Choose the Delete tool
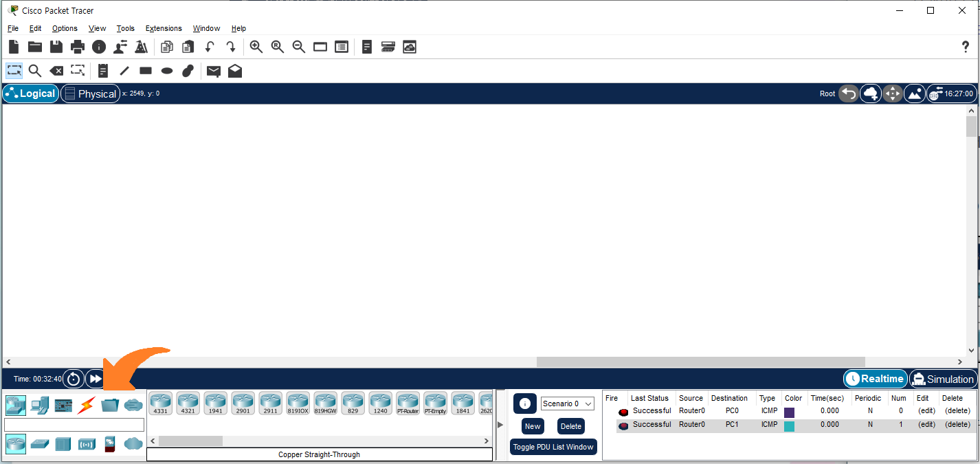 click(56, 71)
